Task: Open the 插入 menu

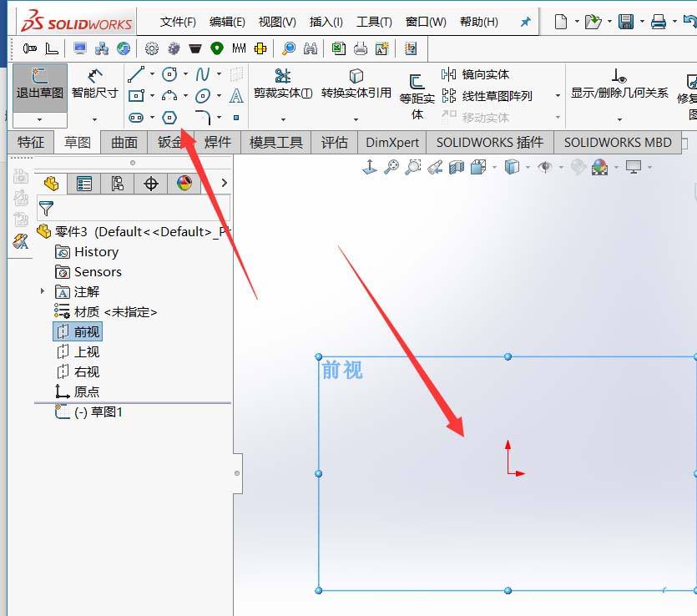Action: tap(326, 22)
